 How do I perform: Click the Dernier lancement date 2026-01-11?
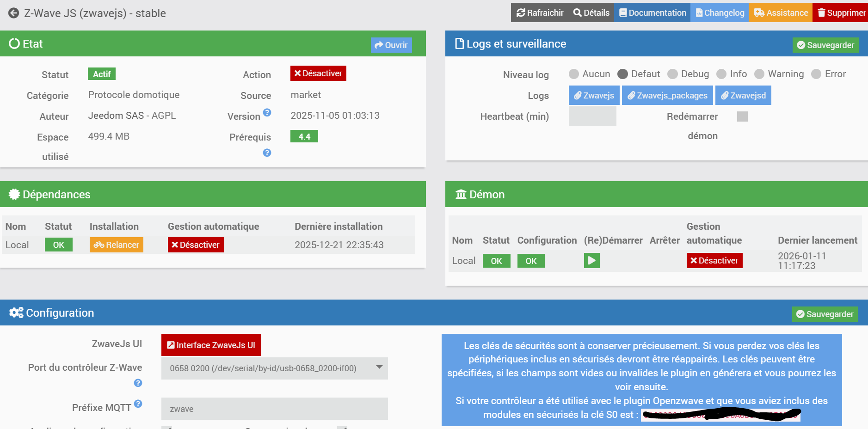pyautogui.click(x=802, y=261)
